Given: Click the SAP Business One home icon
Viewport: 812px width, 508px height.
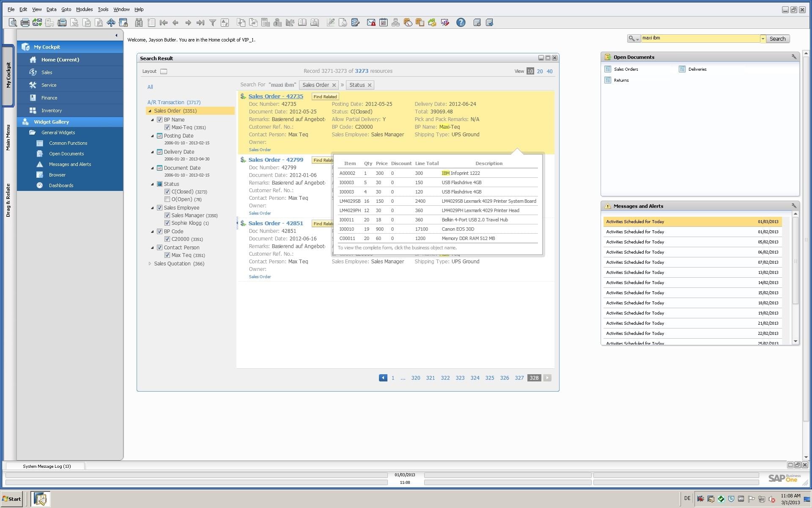Looking at the screenshot, I should (33, 58).
